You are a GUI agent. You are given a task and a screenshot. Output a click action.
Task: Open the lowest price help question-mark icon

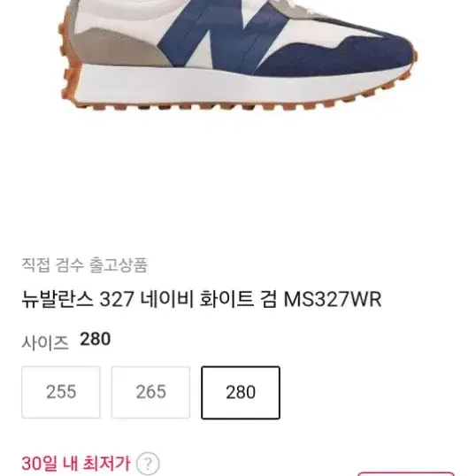coord(148,464)
